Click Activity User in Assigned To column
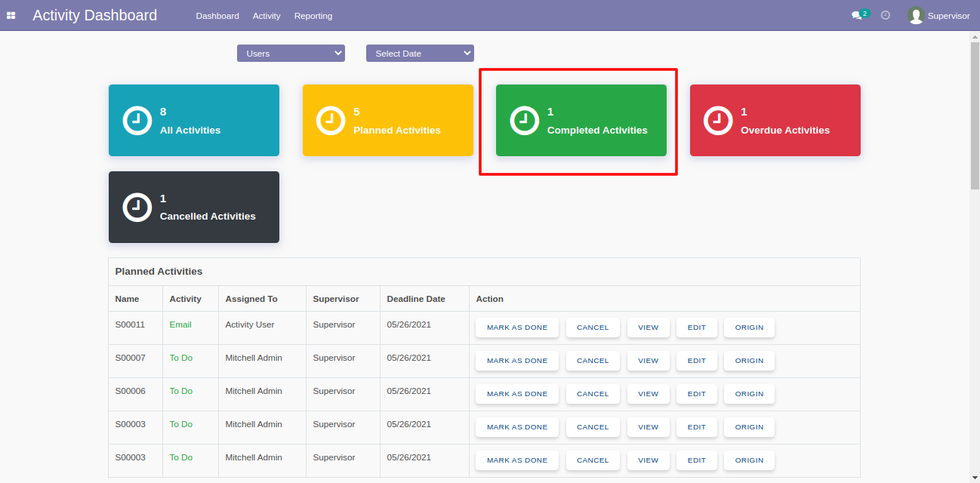Viewport: 980px width, 483px height. (250, 325)
